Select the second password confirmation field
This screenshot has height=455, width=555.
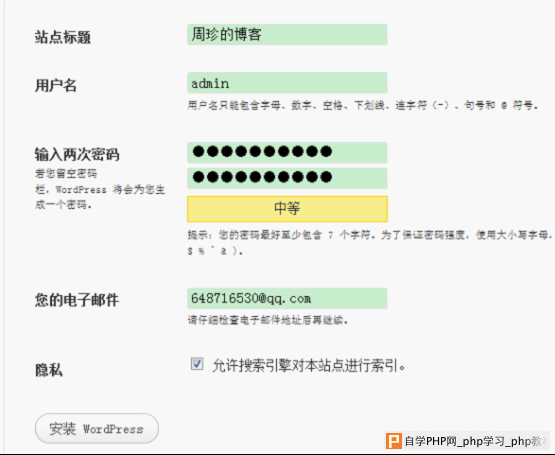(287, 178)
